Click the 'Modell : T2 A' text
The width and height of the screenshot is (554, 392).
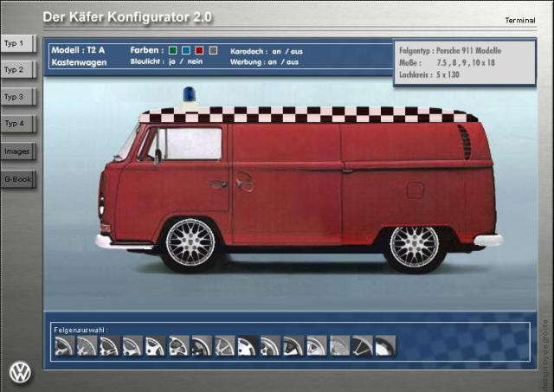click(x=78, y=50)
